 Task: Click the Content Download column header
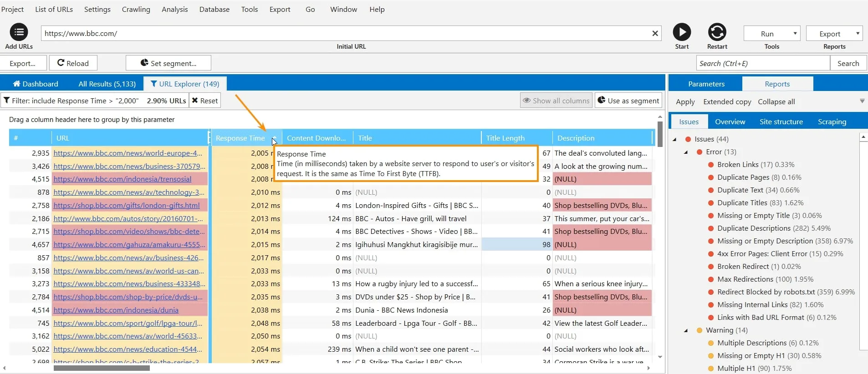click(x=317, y=138)
